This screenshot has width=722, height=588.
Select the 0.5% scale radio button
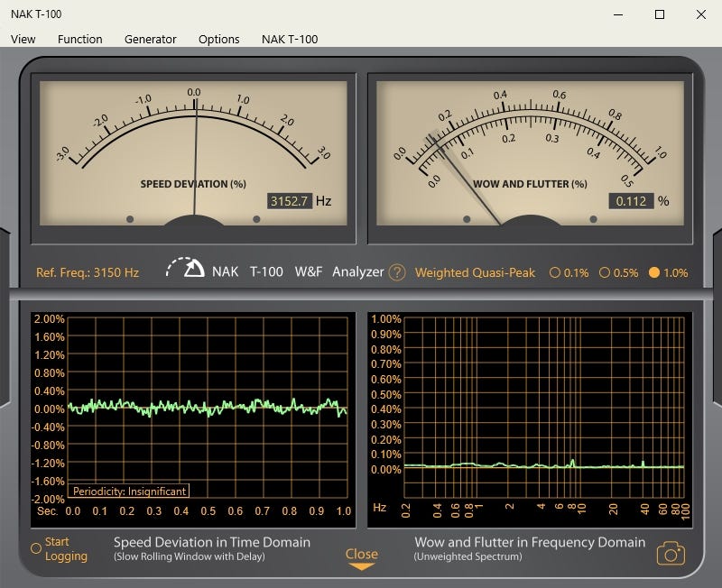coord(605,272)
